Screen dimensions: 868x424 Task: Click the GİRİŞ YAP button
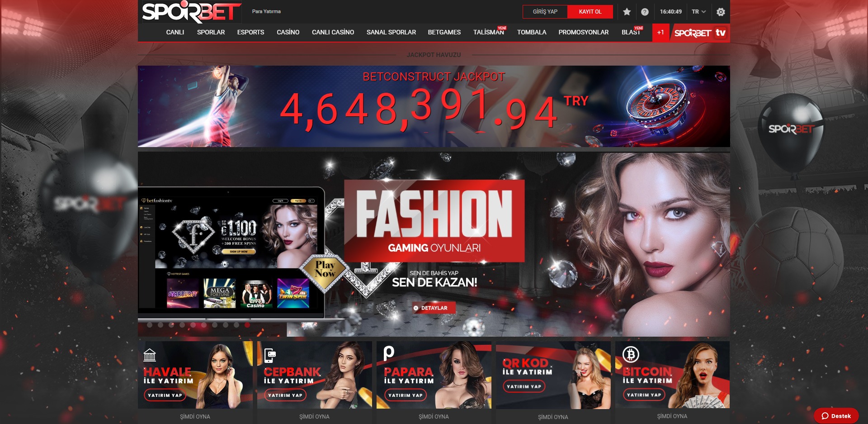(x=545, y=12)
